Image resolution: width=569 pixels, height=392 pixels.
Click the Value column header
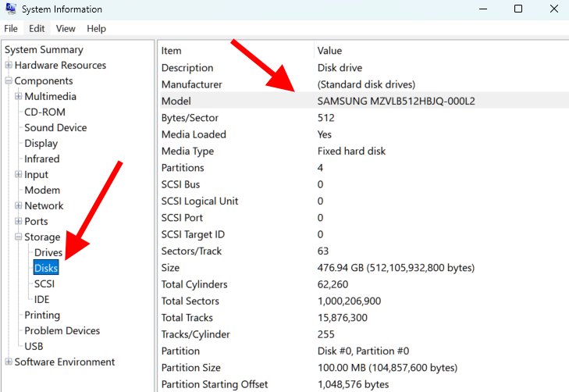point(330,51)
